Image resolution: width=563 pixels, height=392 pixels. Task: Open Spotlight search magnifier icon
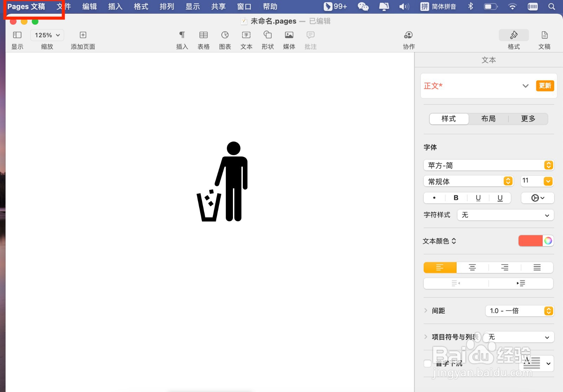coord(552,6)
